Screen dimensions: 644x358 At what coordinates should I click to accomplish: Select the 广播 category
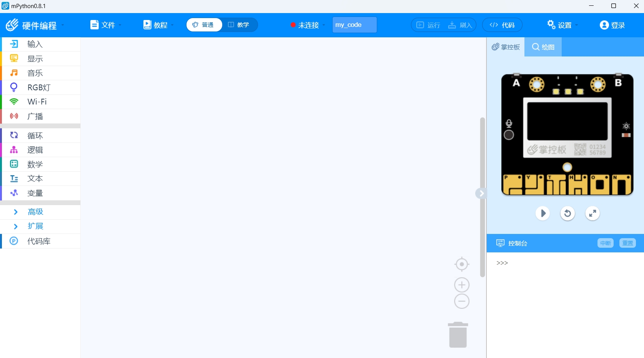click(35, 116)
